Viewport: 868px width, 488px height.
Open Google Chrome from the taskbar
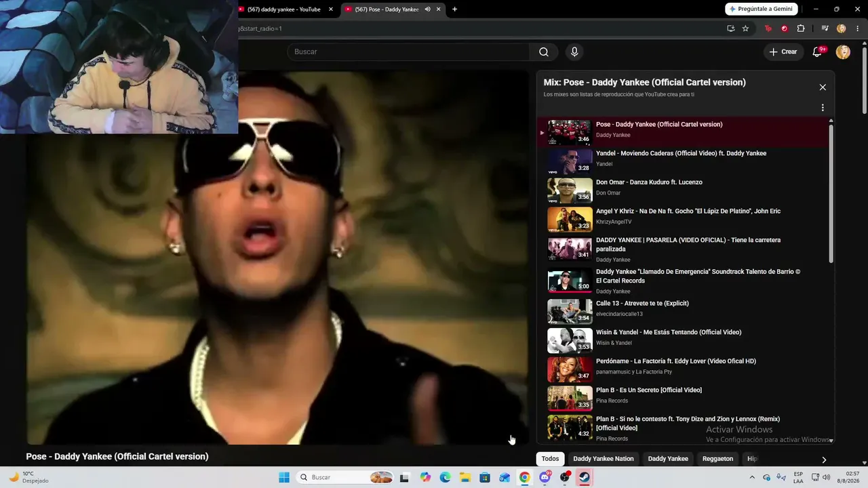coord(524,477)
